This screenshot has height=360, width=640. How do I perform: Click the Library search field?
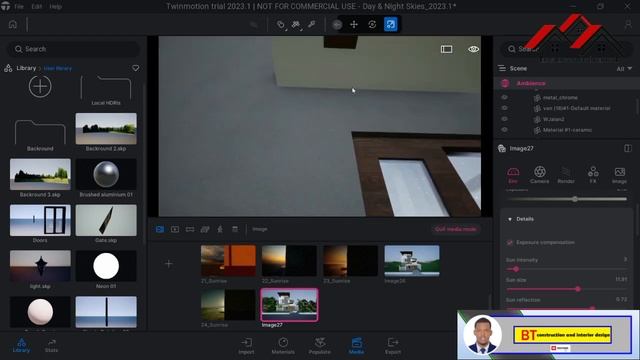(x=74, y=49)
